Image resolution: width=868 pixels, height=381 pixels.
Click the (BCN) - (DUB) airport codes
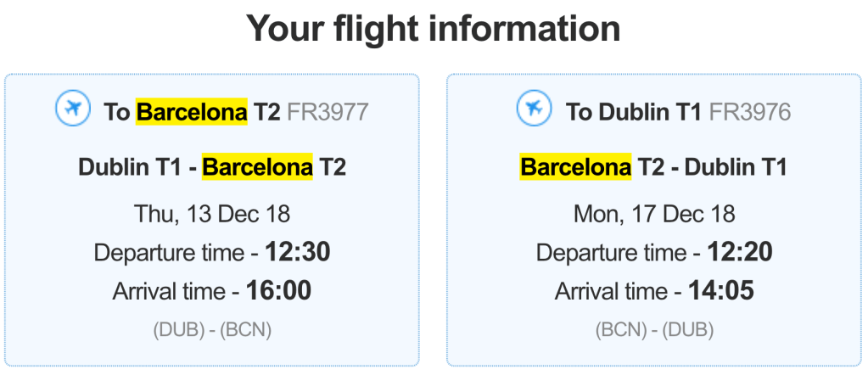[x=654, y=330]
